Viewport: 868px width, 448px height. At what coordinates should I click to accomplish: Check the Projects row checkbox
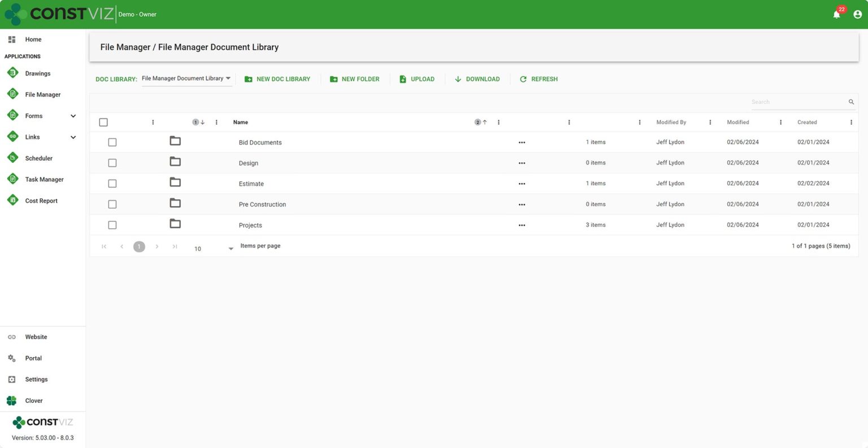[112, 224]
